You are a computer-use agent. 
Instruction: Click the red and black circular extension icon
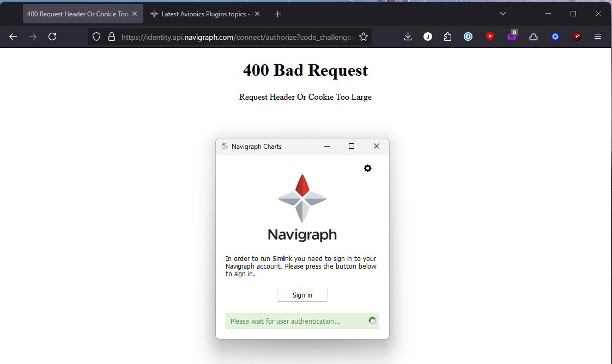pyautogui.click(x=577, y=37)
